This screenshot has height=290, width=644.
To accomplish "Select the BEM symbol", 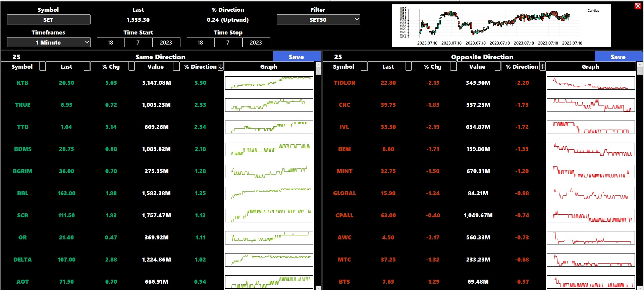I will [344, 149].
